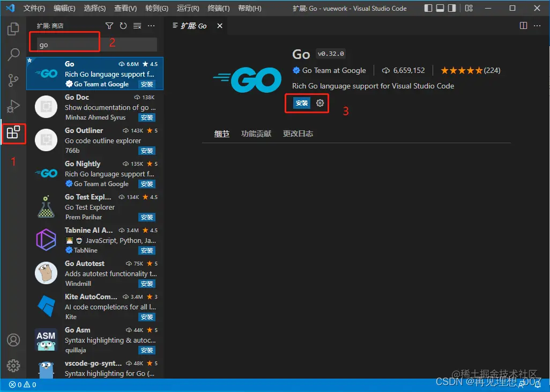Select vscode-go-syntax extension in list

point(95,368)
